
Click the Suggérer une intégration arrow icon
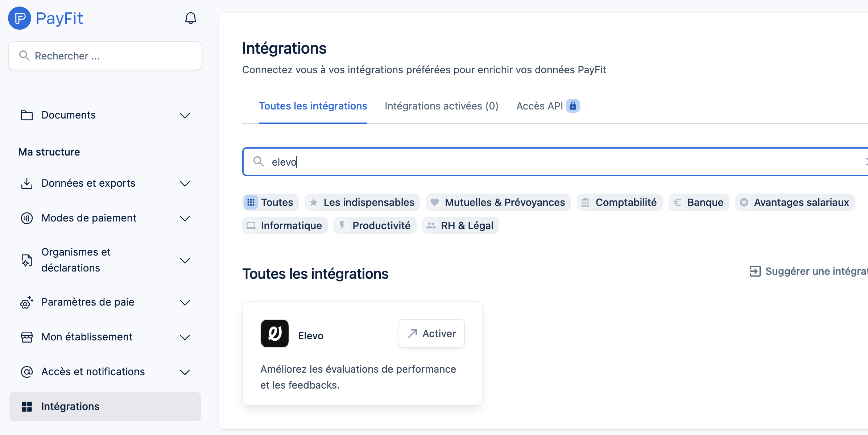755,271
